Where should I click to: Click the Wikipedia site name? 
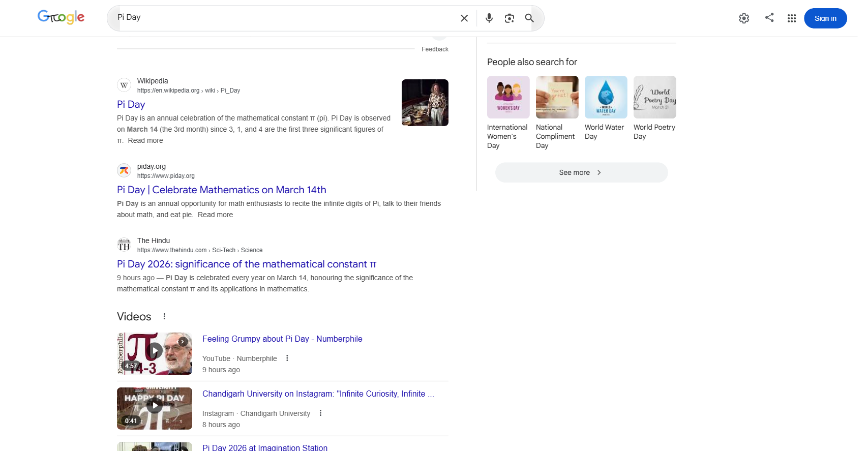(x=153, y=81)
